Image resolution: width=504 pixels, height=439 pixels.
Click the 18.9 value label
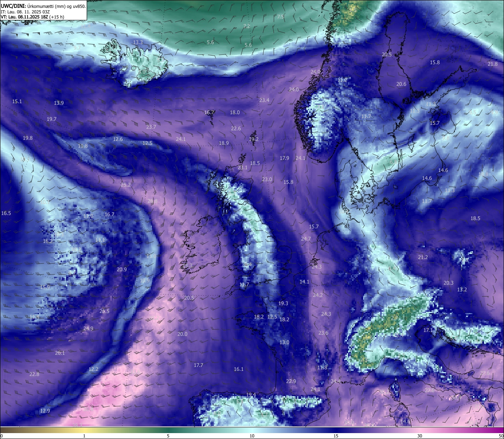(224, 143)
